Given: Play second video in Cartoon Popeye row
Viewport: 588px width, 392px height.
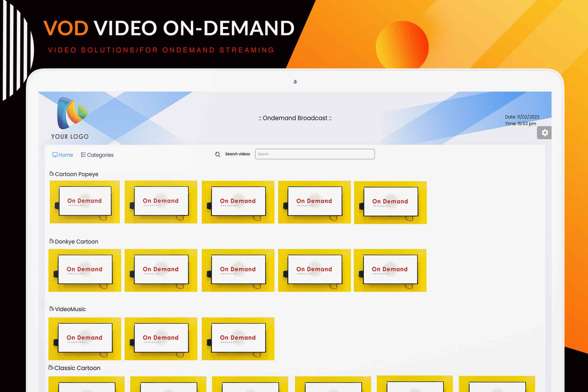Looking at the screenshot, I should pos(161,202).
